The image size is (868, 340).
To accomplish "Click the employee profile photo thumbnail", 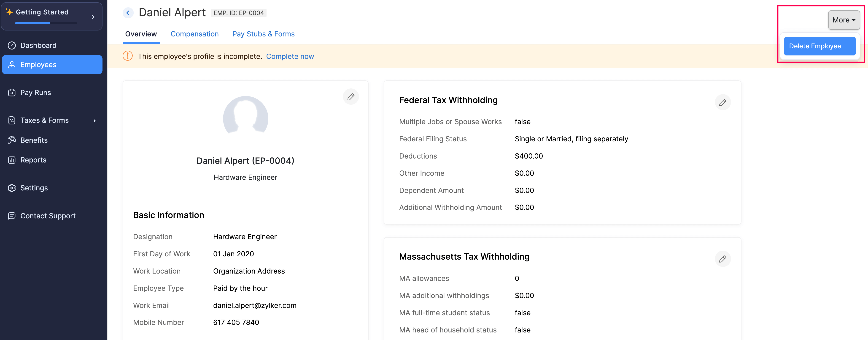I will pyautogui.click(x=245, y=118).
